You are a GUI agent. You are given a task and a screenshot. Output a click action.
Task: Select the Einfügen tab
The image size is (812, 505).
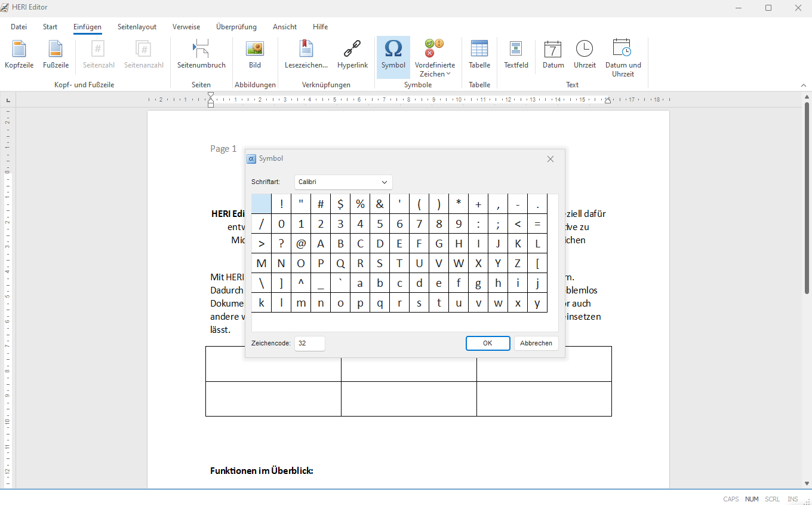87,27
